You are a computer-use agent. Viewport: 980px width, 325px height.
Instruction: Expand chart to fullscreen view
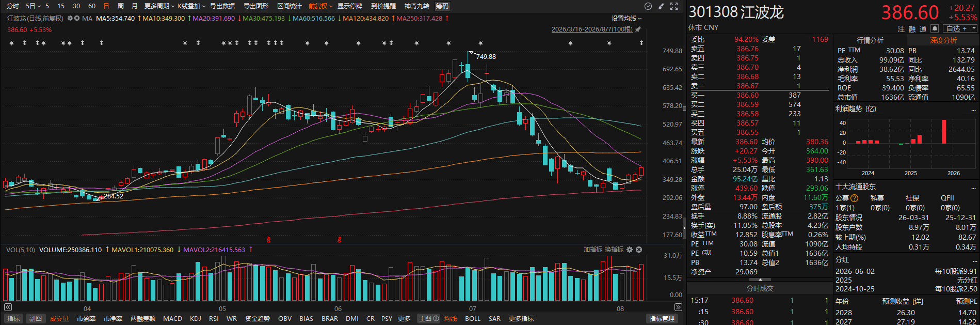pyautogui.click(x=674, y=6)
